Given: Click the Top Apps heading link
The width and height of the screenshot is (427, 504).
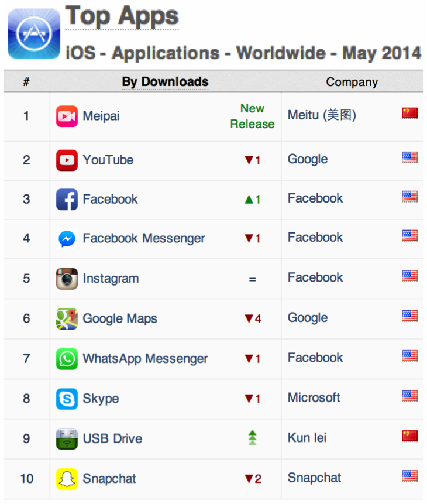Looking at the screenshot, I should [x=122, y=16].
